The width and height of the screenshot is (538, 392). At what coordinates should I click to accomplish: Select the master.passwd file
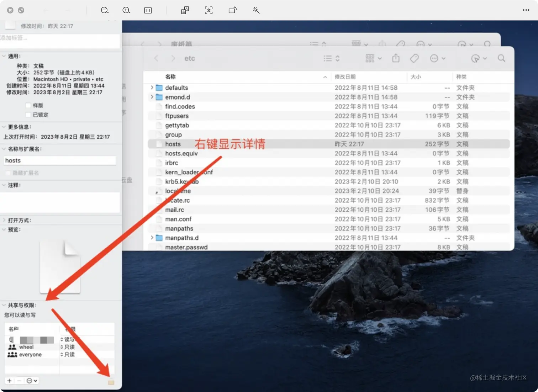(x=186, y=247)
